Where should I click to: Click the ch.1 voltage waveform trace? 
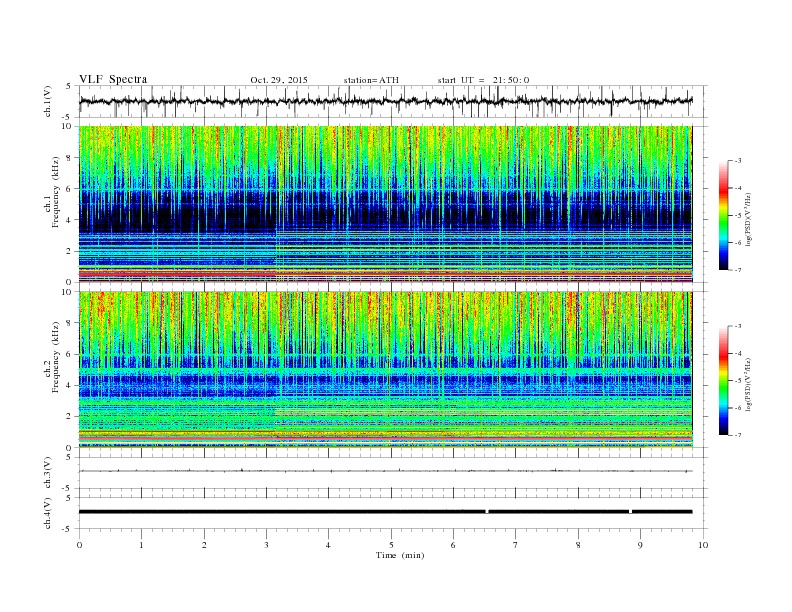(386, 101)
